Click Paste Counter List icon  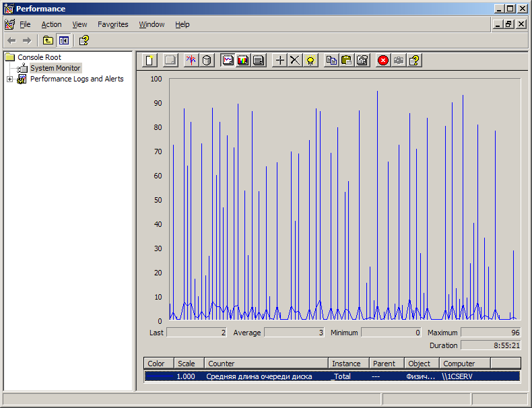[x=346, y=60]
